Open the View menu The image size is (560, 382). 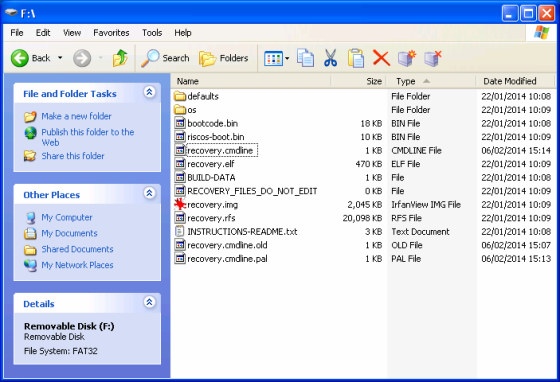[72, 33]
